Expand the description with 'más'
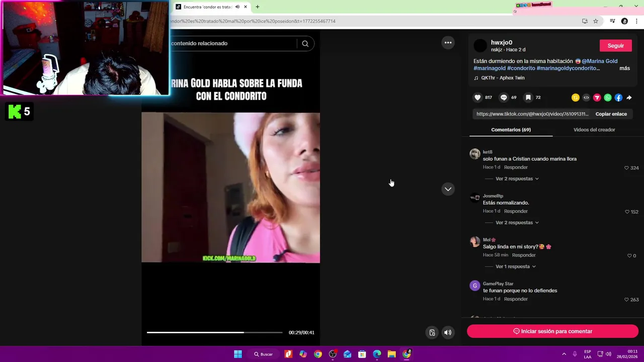 (624, 68)
